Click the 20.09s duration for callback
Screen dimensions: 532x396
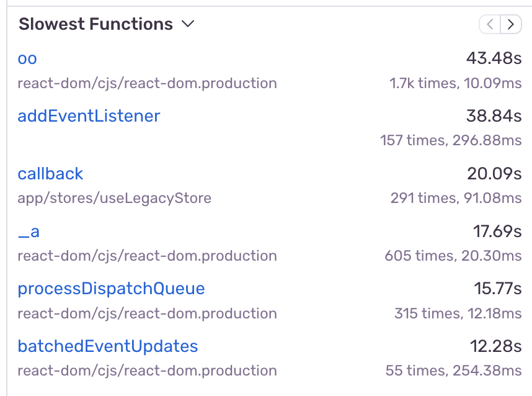coord(494,173)
